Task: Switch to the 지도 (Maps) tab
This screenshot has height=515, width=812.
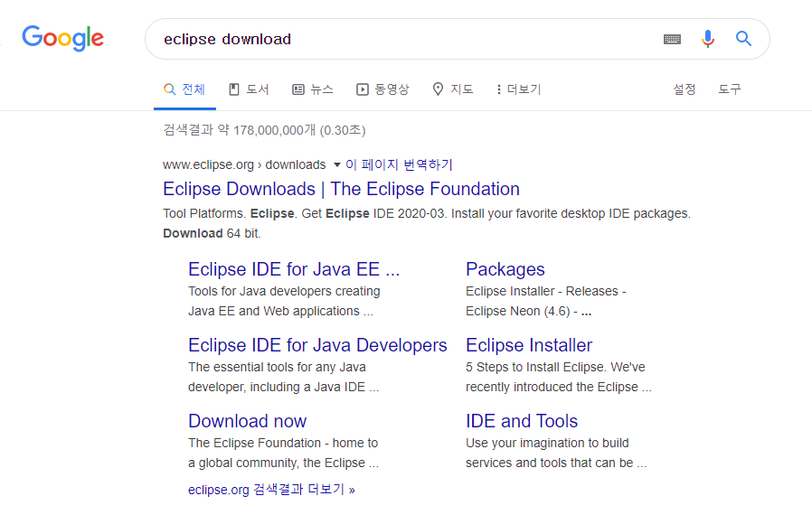Action: (453, 89)
